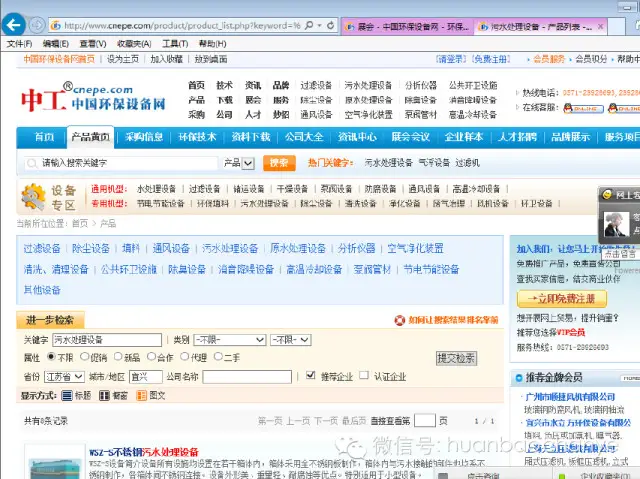Click the orange 搜索 button
The image size is (640, 479).
click(x=279, y=163)
